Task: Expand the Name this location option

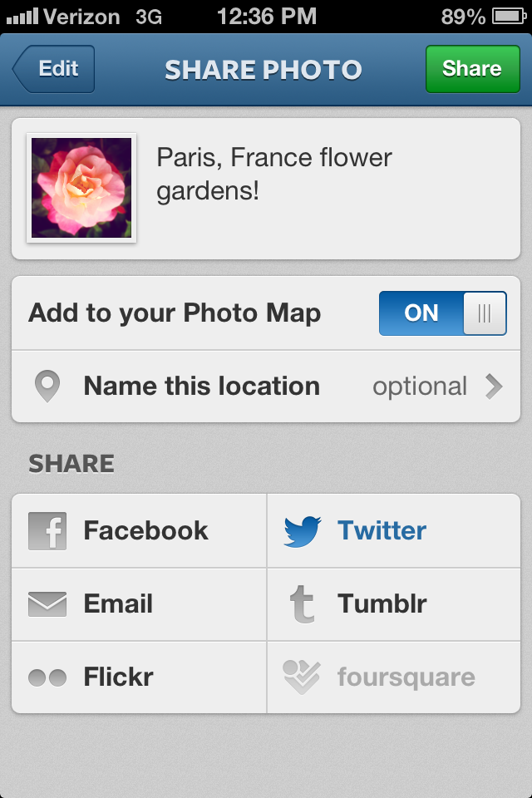Action: (200, 386)
